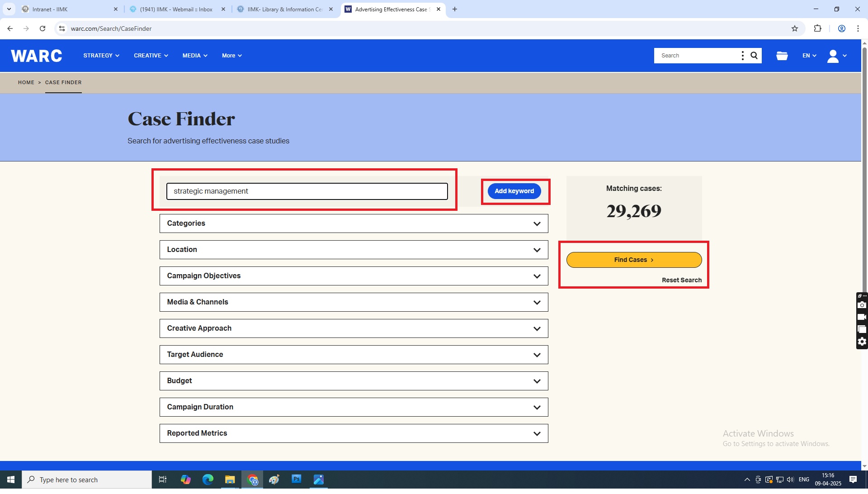Image resolution: width=868 pixels, height=494 pixels.
Task: Open search options three-dot icon
Action: click(x=742, y=56)
